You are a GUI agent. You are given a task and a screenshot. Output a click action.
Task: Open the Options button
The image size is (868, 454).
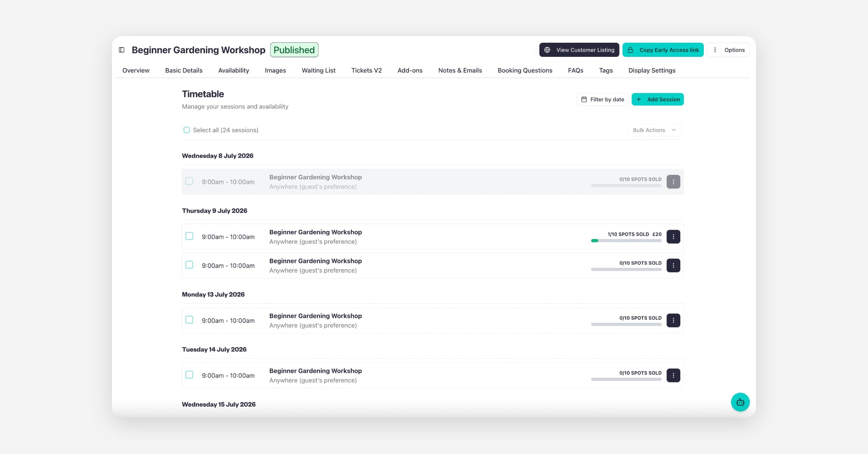click(728, 50)
